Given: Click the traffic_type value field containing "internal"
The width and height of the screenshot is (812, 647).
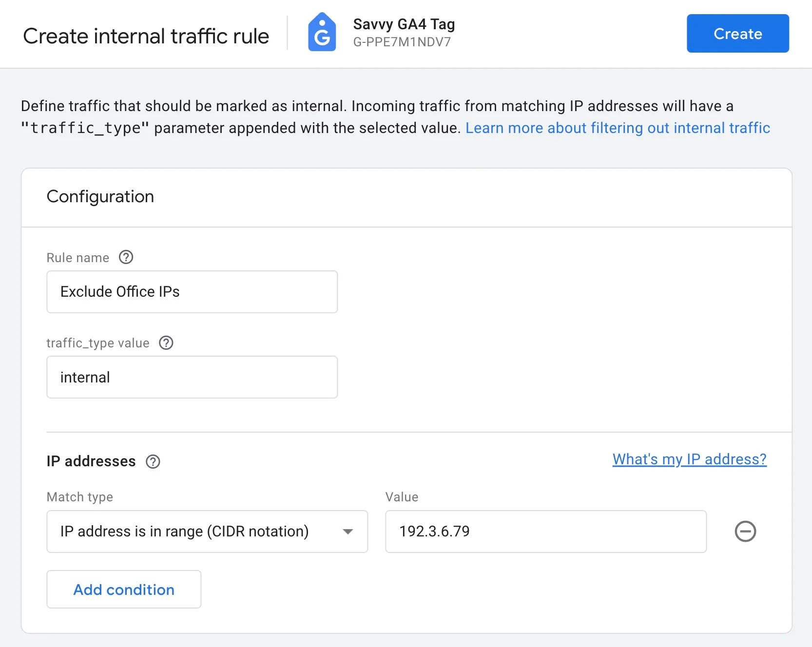Looking at the screenshot, I should click(x=192, y=377).
